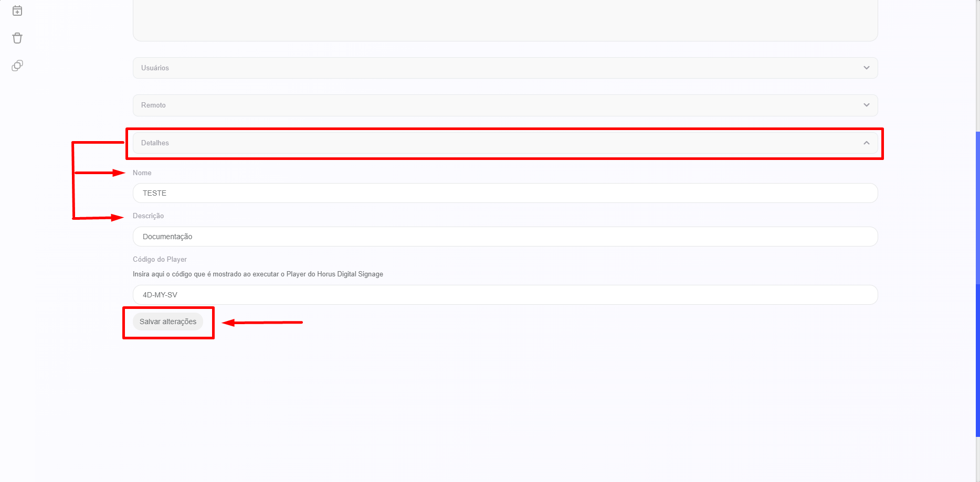Click the Detalhes section title text

[155, 143]
